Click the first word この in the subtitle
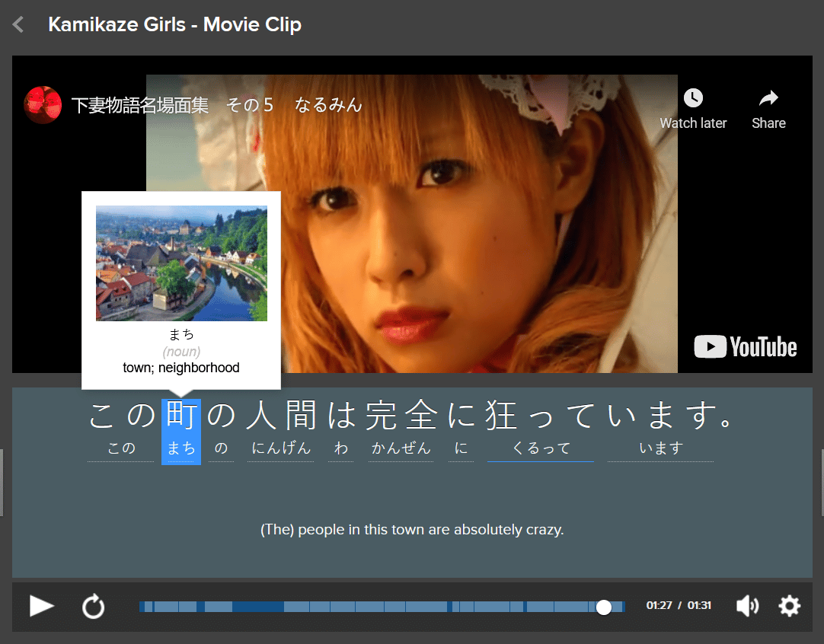This screenshot has width=824, height=644. (121, 448)
